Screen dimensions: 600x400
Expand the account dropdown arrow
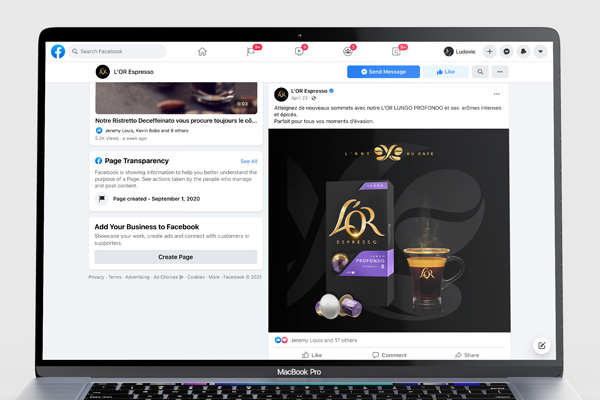pos(540,51)
